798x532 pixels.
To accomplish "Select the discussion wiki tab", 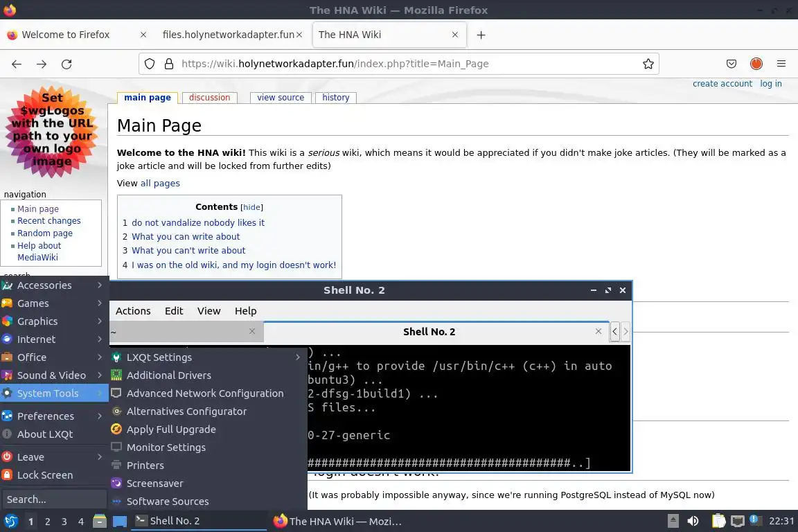I will coord(210,97).
